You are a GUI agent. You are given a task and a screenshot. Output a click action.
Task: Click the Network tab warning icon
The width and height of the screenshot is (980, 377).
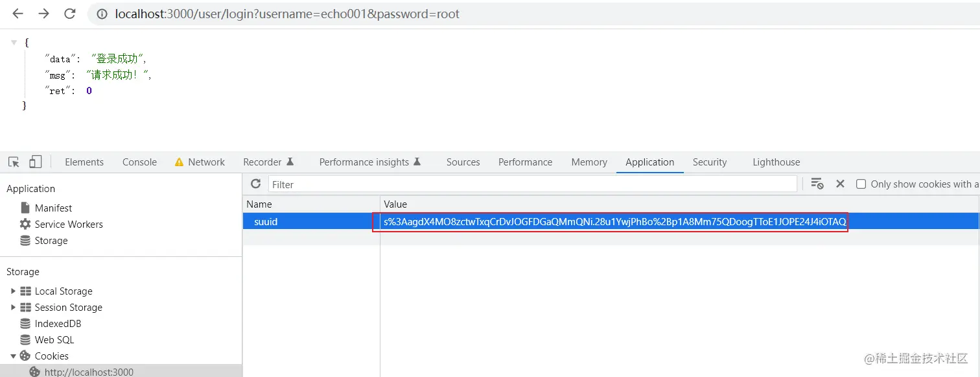pos(180,162)
